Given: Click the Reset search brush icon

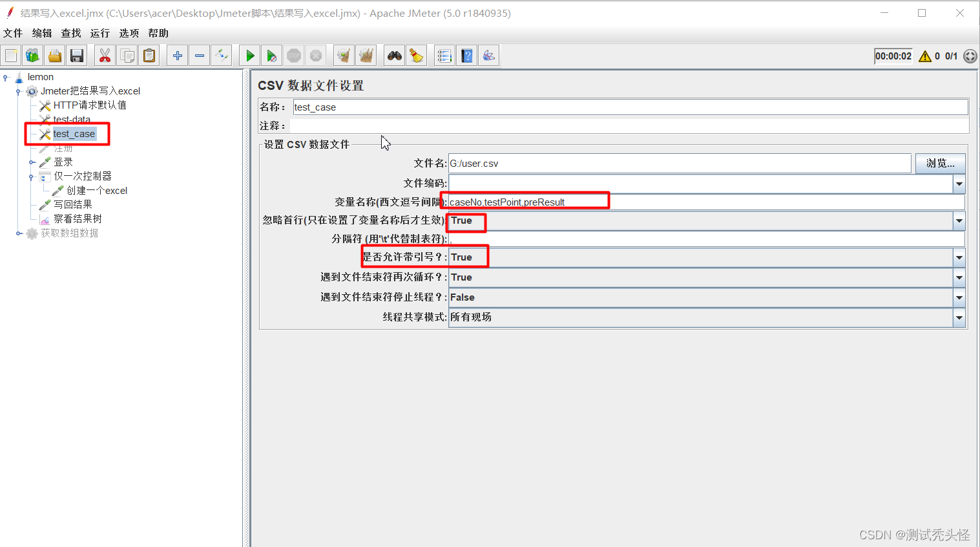Looking at the screenshot, I should [417, 56].
